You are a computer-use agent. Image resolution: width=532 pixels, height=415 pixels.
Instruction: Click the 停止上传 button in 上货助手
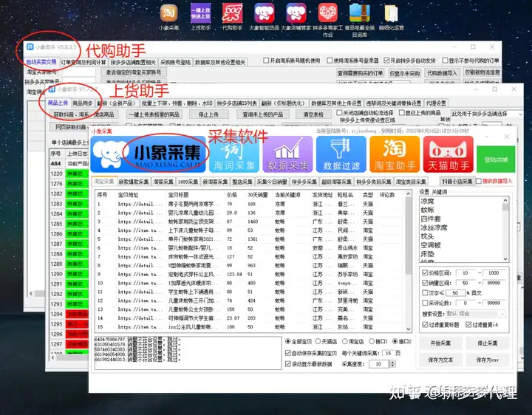click(208, 114)
